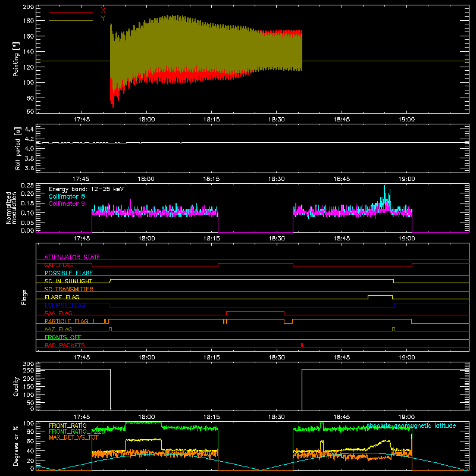Click the red X legend line sample
The height and width of the screenshot is (476, 476).
point(71,12)
